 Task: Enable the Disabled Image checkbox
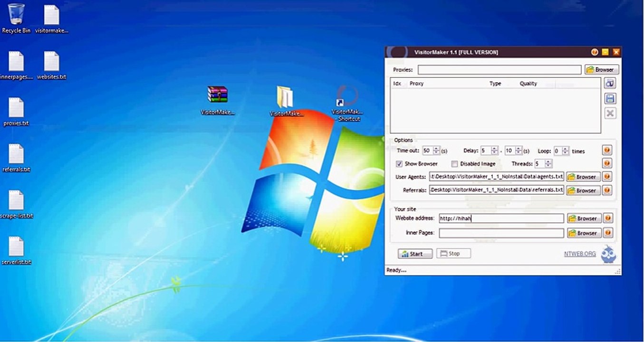454,164
